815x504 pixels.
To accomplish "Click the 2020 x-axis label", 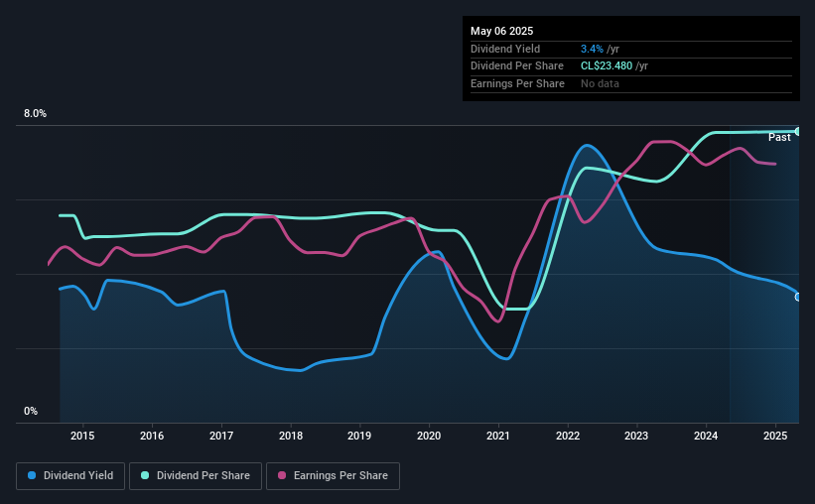I will (x=429, y=436).
